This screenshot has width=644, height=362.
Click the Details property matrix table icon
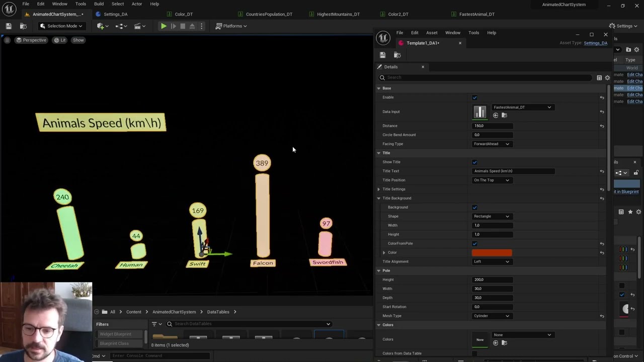click(599, 77)
